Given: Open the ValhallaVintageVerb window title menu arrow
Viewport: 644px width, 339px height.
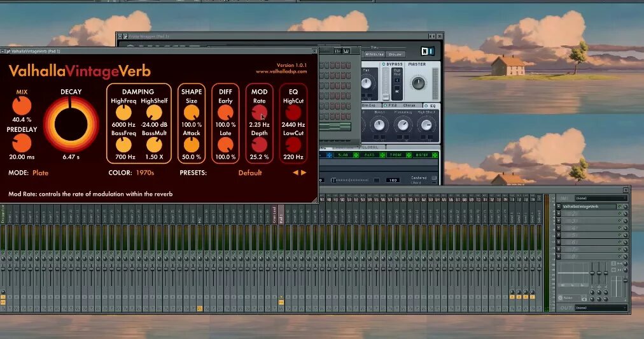Looking at the screenshot, I should point(3,51).
